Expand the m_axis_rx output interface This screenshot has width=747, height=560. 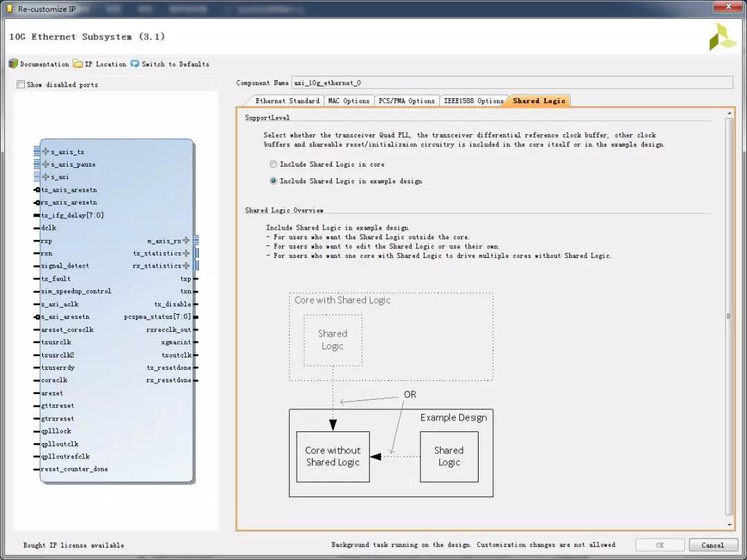186,241
